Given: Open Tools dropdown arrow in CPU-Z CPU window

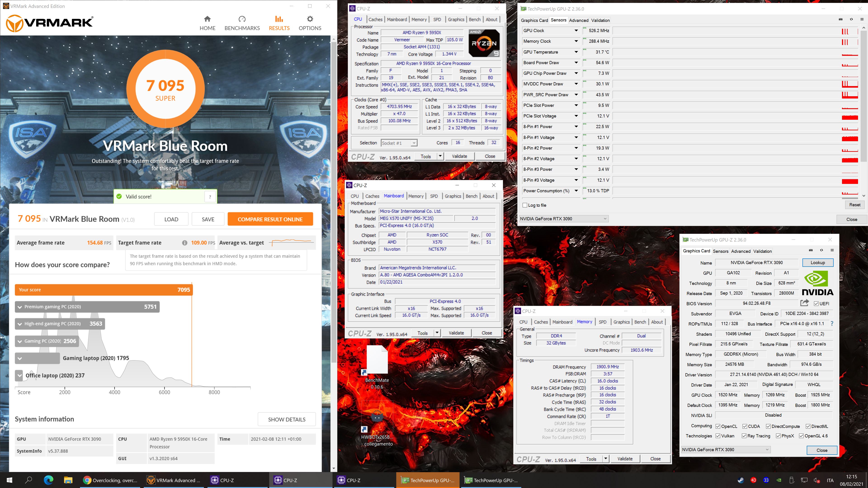Looking at the screenshot, I should 440,156.
